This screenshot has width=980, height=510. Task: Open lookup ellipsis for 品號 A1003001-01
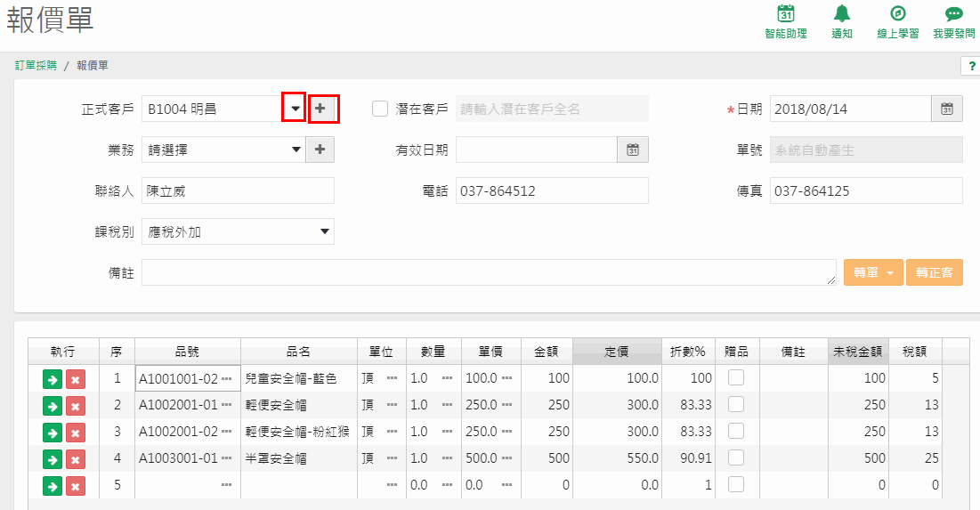[x=226, y=458]
